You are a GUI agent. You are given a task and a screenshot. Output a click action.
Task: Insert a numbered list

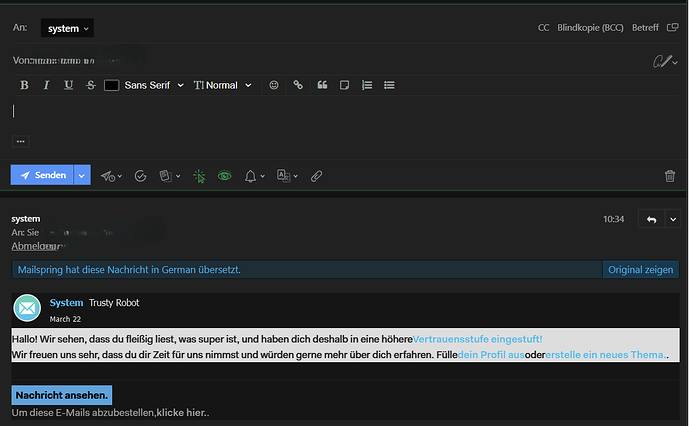(x=367, y=86)
